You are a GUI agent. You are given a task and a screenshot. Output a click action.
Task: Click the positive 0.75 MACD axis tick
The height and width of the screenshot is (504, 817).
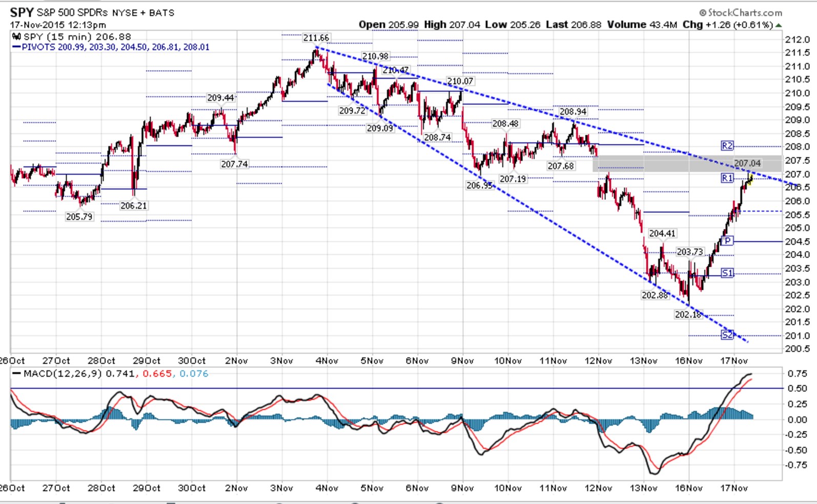[x=798, y=373]
